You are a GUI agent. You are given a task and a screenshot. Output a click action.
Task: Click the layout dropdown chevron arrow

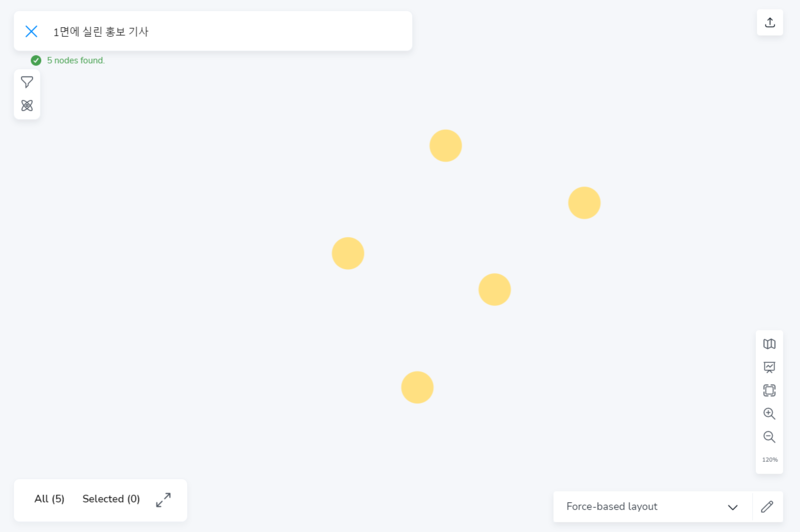click(x=732, y=507)
